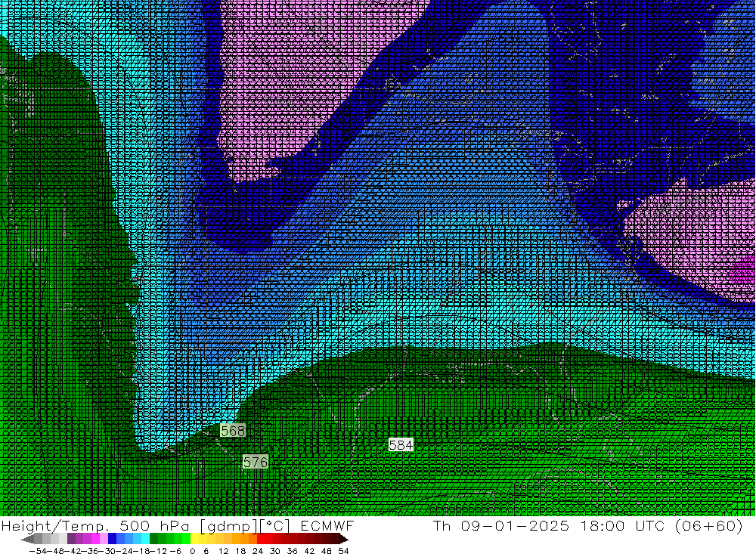The width and height of the screenshot is (756, 554).
Task: Click the date '09-01-2025' in the caption
Action: 515,526
